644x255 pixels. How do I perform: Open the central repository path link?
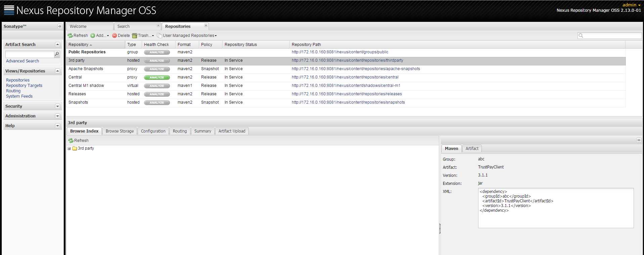345,77
